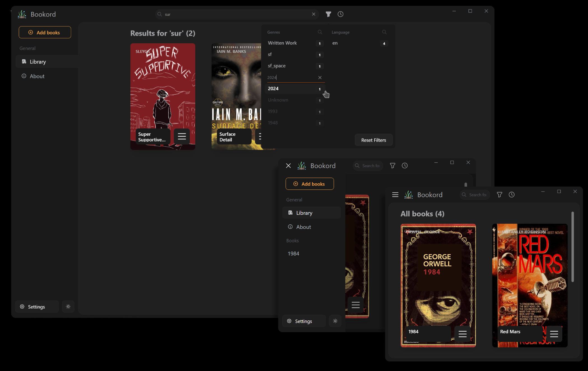The image size is (588, 371).
Task: Open Red Mars book options menu
Action: pos(554,334)
